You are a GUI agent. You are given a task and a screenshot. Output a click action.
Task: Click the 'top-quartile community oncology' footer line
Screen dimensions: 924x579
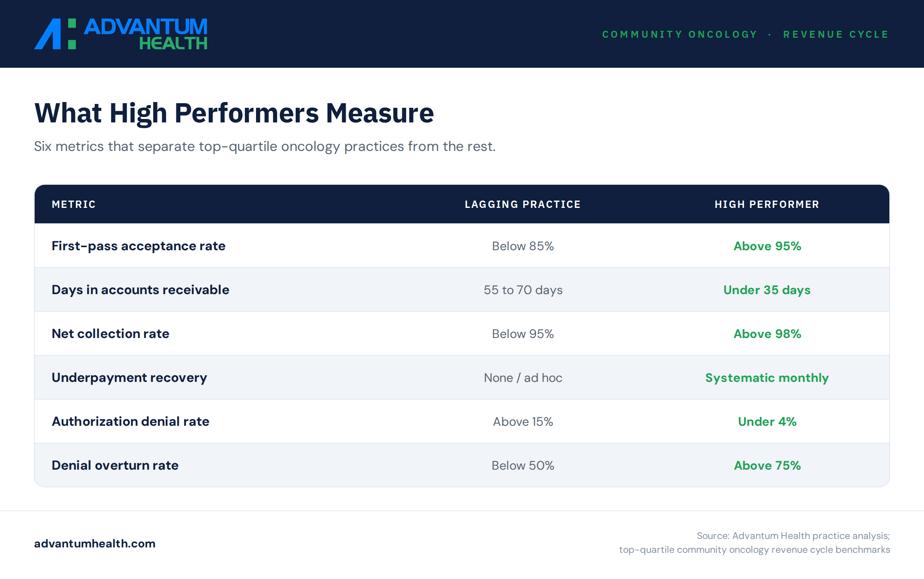click(755, 550)
